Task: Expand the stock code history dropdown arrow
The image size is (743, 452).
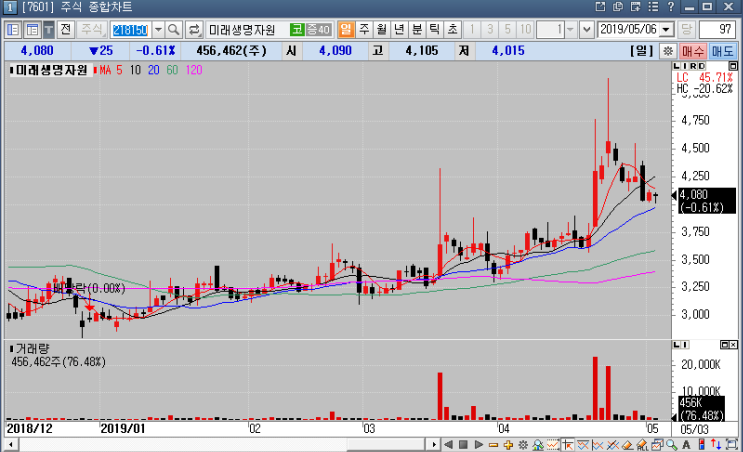Action: pyautogui.click(x=158, y=30)
